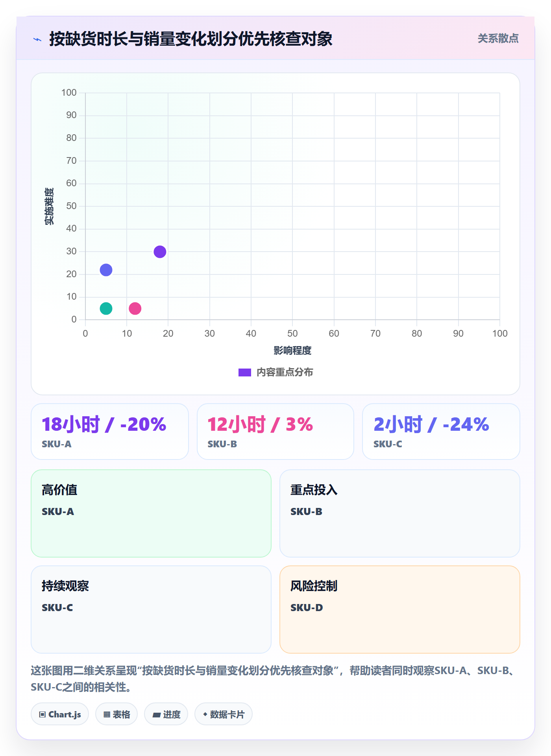Click the 内容重点分布 legend label
Screen dimensions: 551x756
(285, 372)
